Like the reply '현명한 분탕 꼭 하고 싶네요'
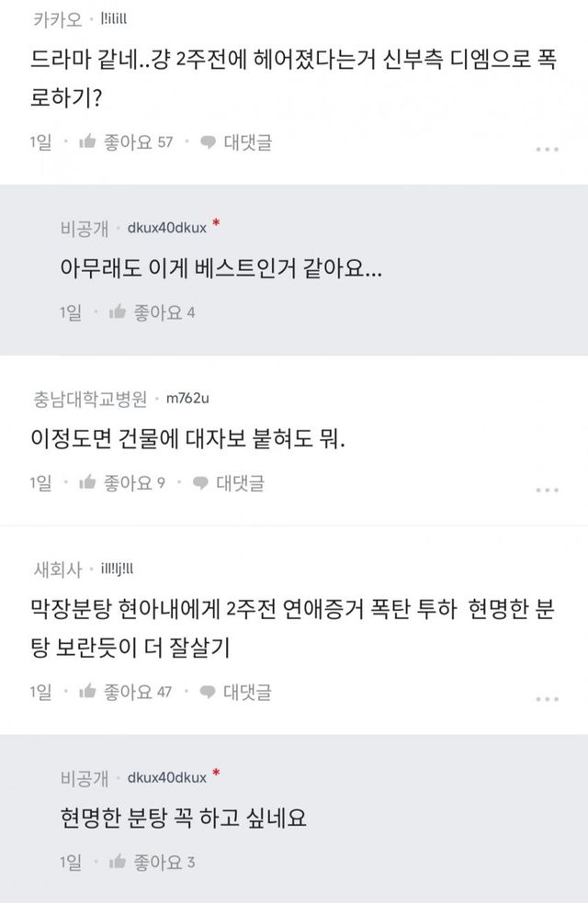The width and height of the screenshot is (588, 903). (x=118, y=862)
